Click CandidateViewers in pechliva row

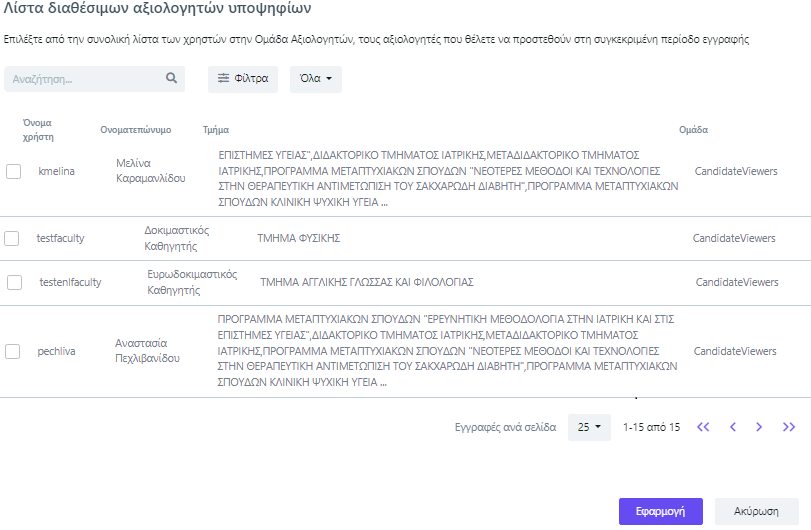(x=735, y=352)
